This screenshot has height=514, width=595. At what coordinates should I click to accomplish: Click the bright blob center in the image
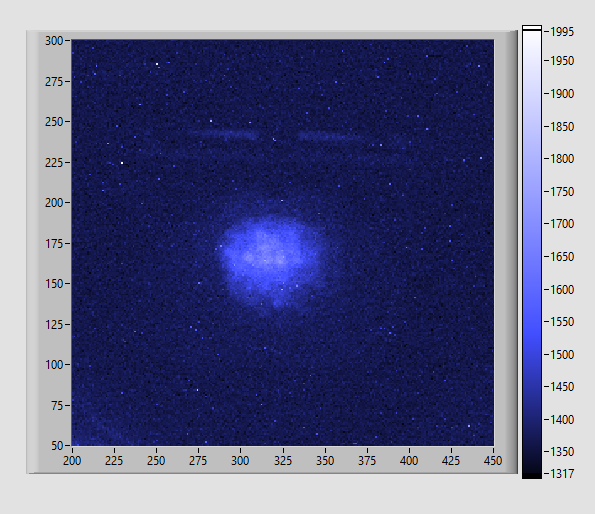[x=268, y=253]
